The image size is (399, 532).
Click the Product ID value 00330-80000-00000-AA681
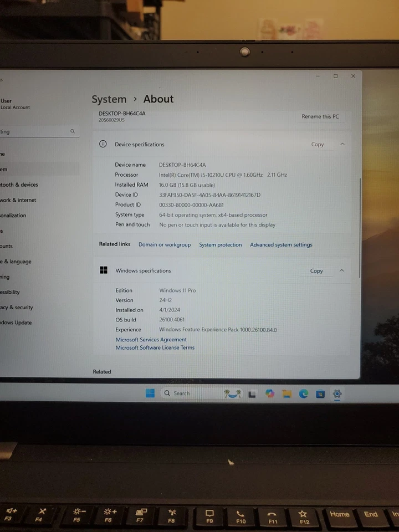click(x=191, y=205)
